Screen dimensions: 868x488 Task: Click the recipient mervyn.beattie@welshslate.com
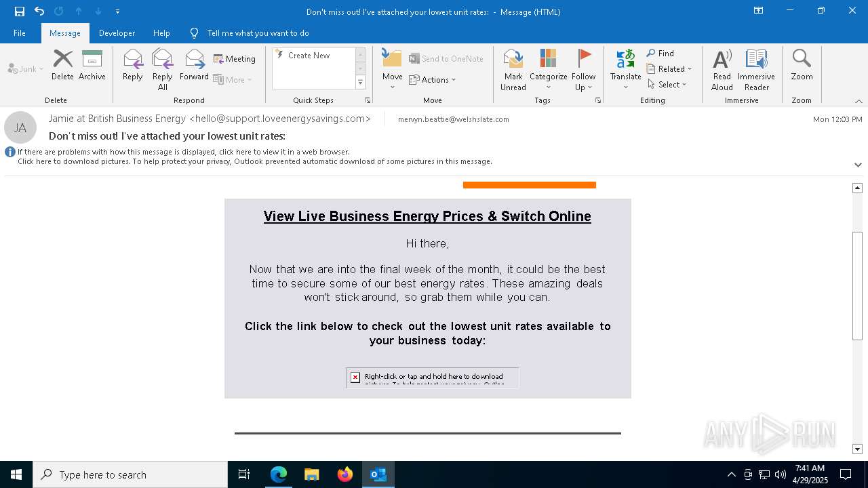click(x=454, y=119)
